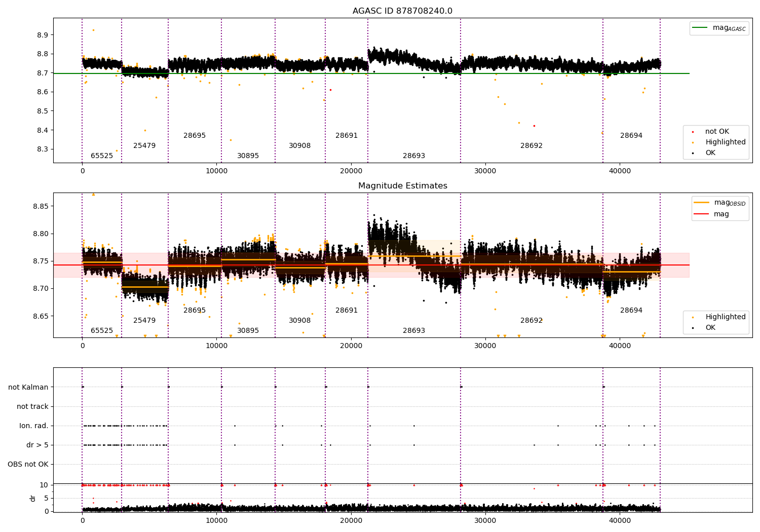Click the orange mag OBSID legend line

[702, 203]
